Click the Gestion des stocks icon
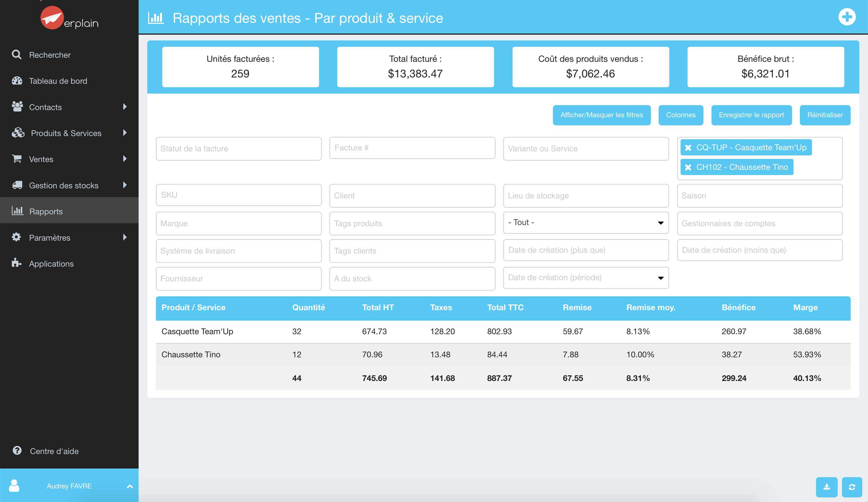Screen dimensions: 868x502 (17, 185)
